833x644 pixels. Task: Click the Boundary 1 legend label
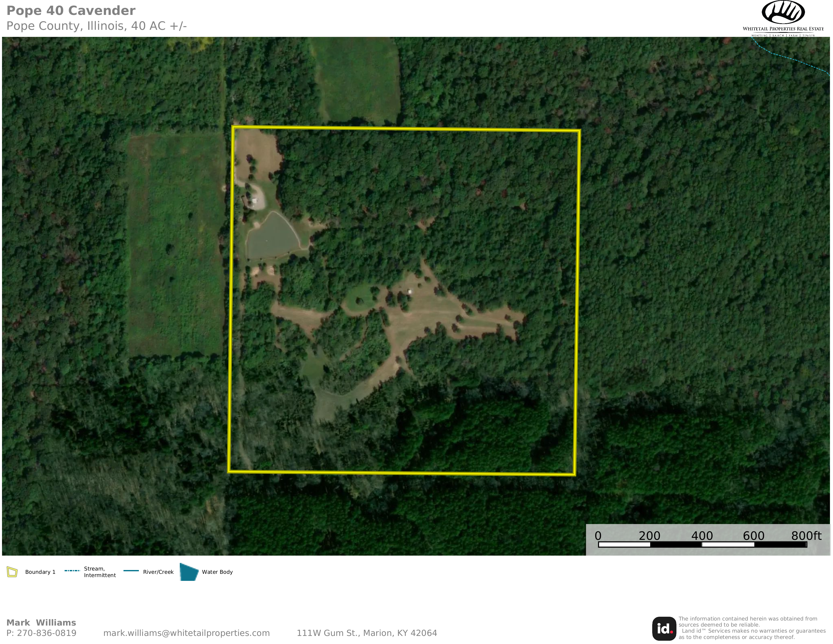pos(40,572)
